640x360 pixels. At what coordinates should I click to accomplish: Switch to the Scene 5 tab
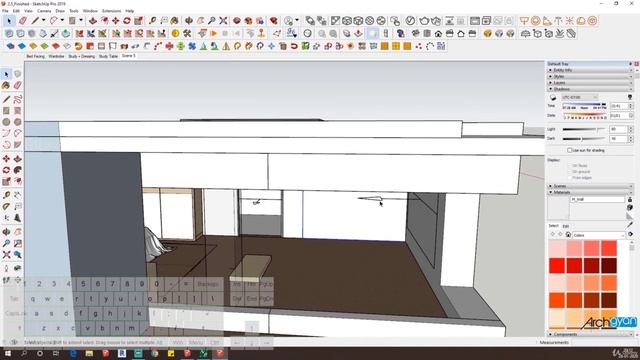pyautogui.click(x=128, y=56)
